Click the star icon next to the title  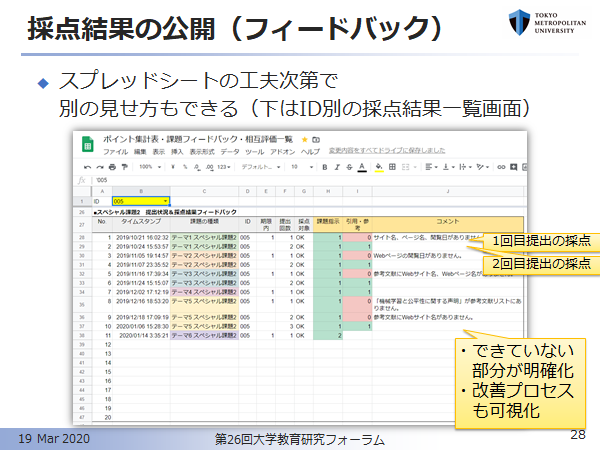tap(305, 139)
